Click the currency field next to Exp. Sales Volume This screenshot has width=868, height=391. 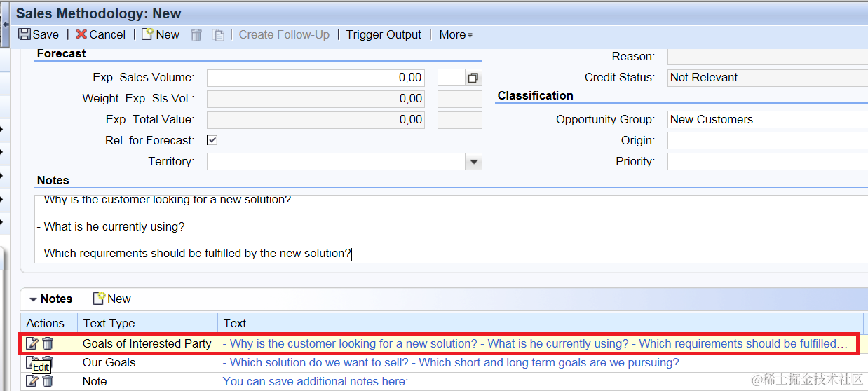(x=452, y=78)
